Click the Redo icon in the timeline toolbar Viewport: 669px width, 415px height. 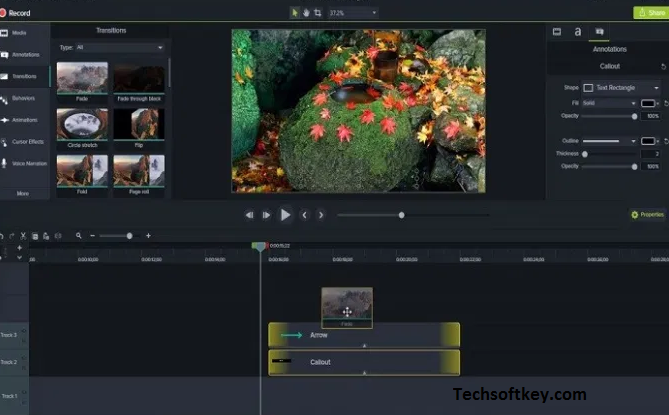pyautogui.click(x=12, y=236)
